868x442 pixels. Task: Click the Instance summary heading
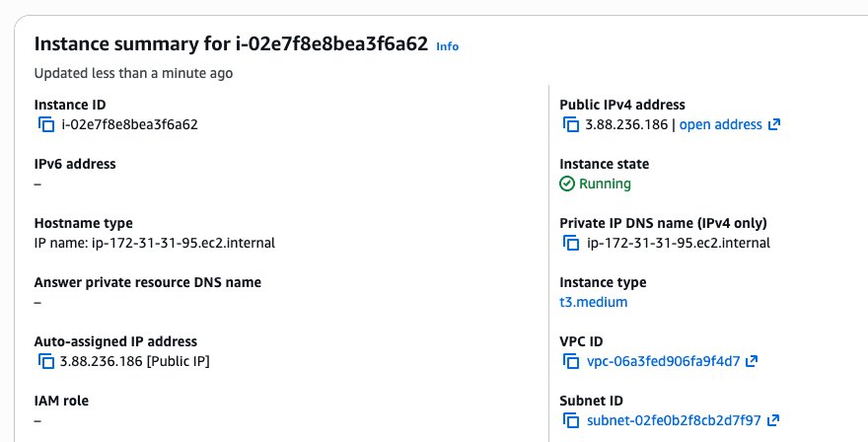[231, 44]
